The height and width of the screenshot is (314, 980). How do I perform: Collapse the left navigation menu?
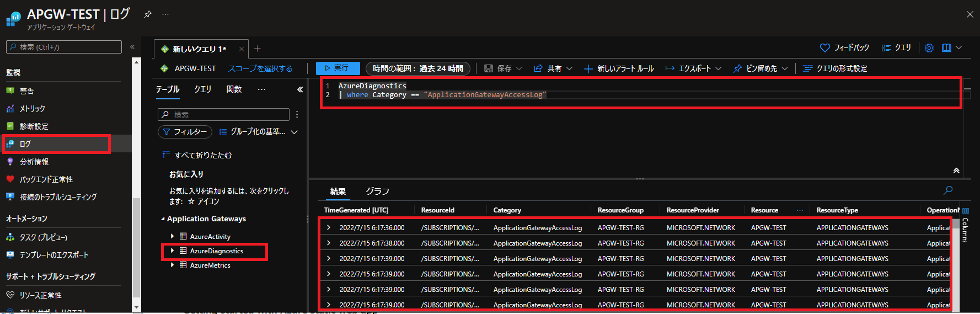[132, 47]
